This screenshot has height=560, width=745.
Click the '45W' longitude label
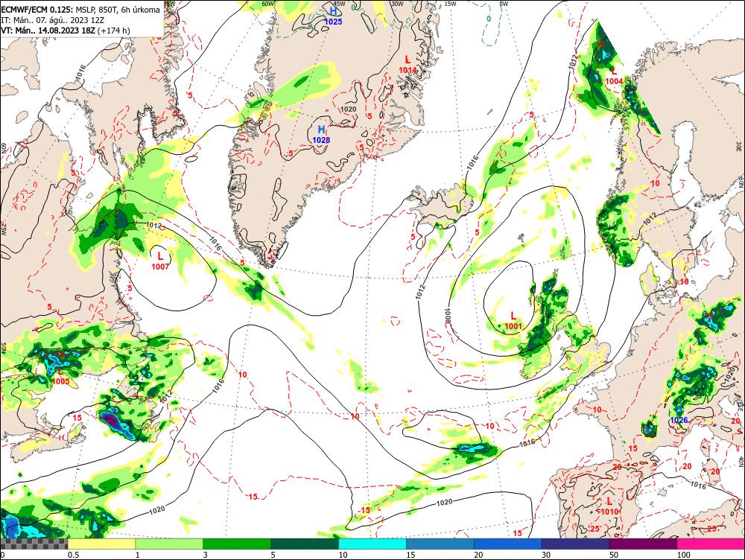(x=339, y=4)
